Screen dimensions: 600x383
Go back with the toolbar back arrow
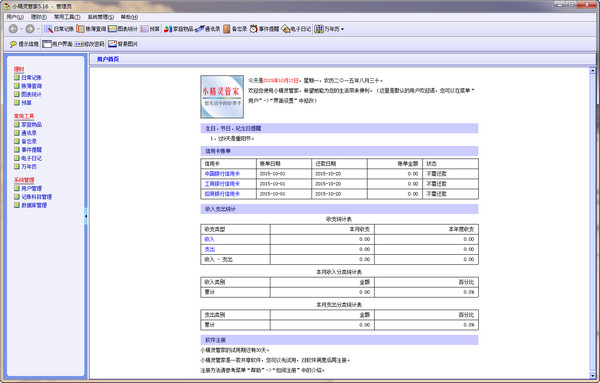13,29
